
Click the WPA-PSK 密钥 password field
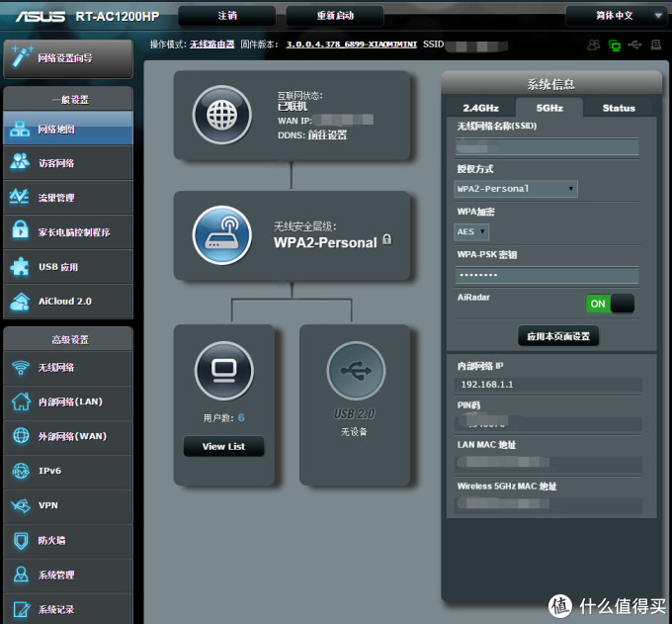click(x=546, y=274)
